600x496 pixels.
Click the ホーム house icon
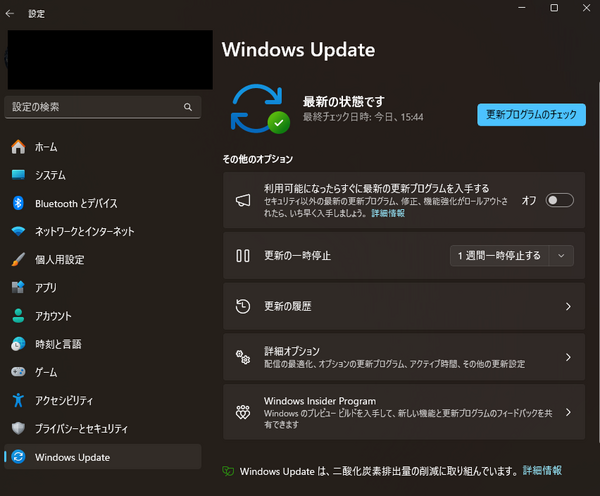tap(18, 147)
